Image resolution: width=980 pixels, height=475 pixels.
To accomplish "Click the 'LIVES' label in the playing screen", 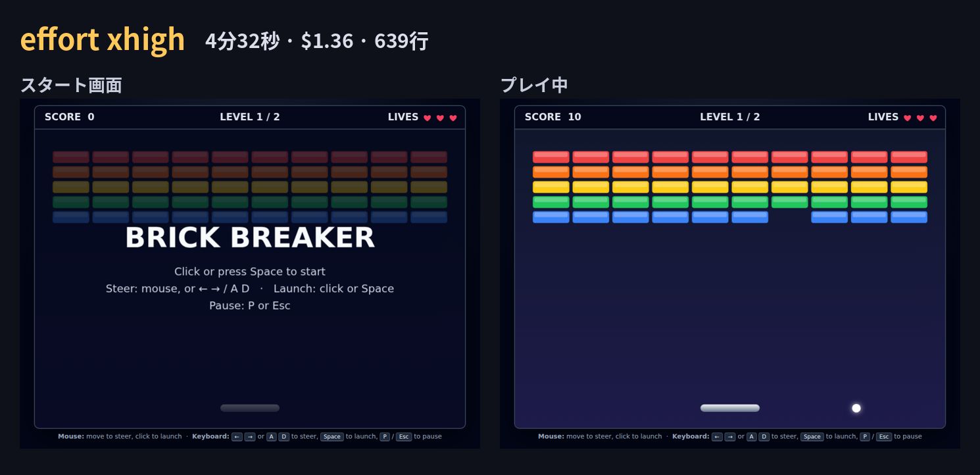I will [883, 117].
